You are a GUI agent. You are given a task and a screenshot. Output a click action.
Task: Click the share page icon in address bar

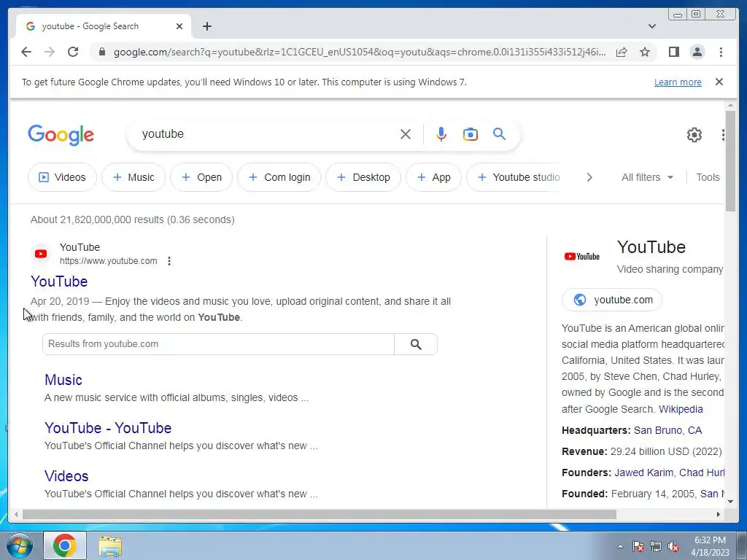pyautogui.click(x=622, y=52)
